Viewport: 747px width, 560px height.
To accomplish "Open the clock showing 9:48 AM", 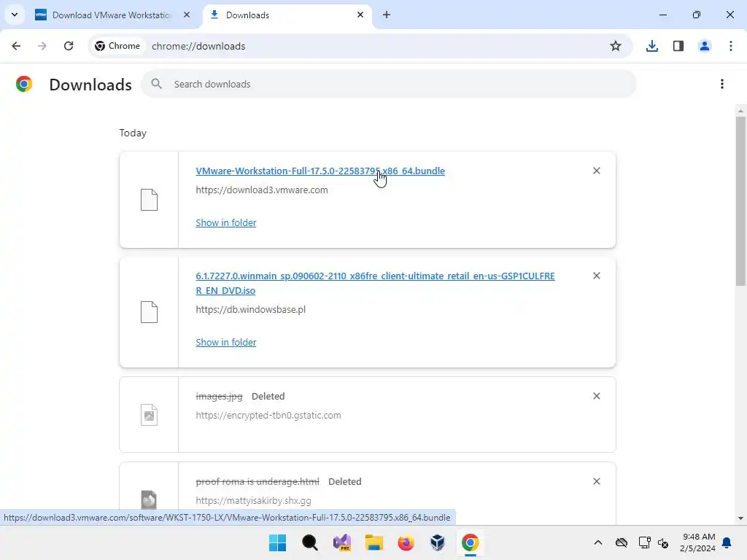I will 698,542.
